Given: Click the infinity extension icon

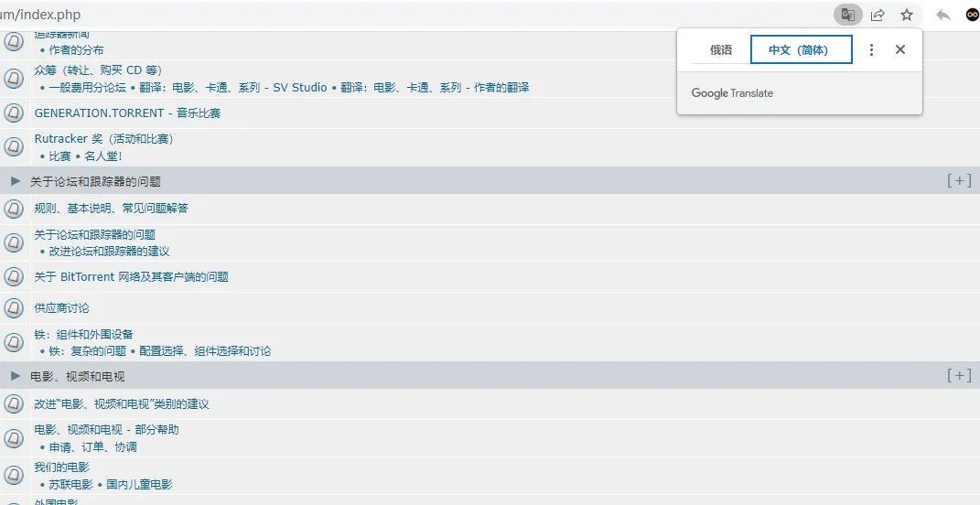Looking at the screenshot, I should 972,15.
